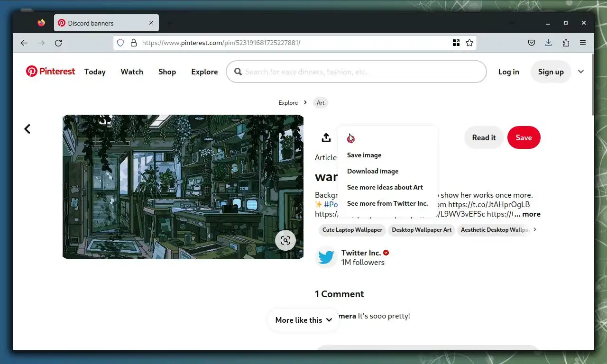Click the shield tracking protection icon

coord(120,43)
